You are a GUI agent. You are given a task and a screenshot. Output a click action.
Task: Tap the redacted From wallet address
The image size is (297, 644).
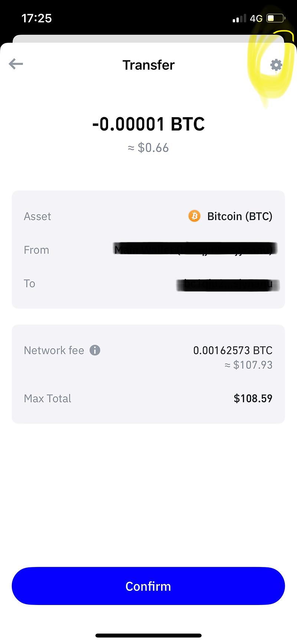click(x=195, y=249)
